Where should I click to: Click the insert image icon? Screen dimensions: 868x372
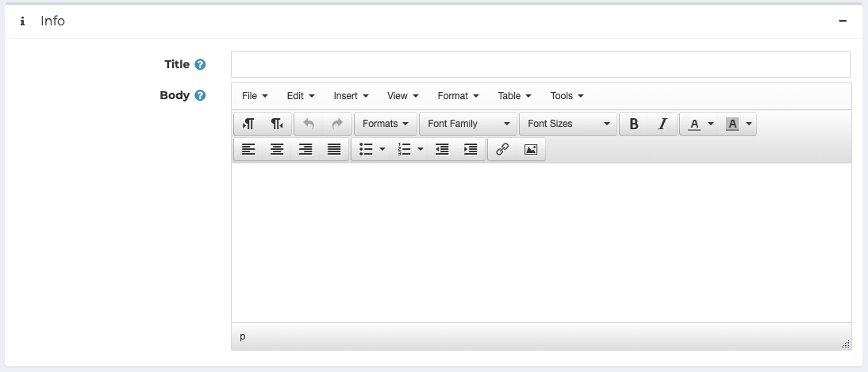[531, 149]
